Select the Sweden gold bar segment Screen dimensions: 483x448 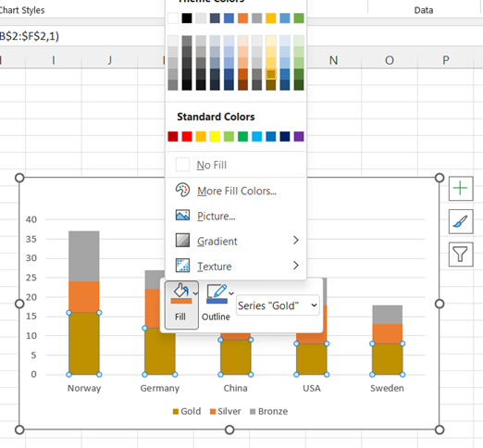[387, 359]
